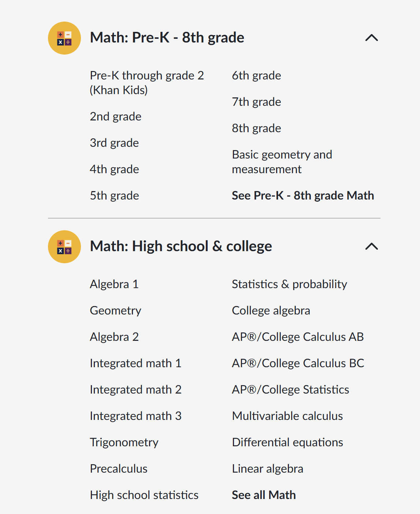Select Multivariable calculus
Image resolution: width=420 pixels, height=514 pixels.
click(287, 416)
